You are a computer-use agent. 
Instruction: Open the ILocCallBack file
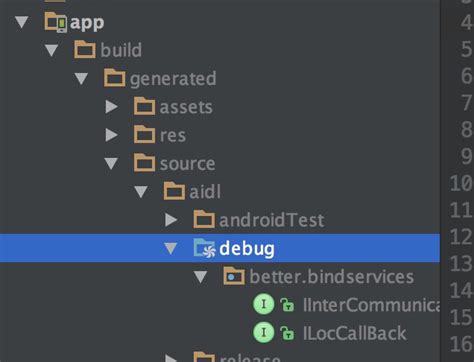pyautogui.click(x=354, y=333)
